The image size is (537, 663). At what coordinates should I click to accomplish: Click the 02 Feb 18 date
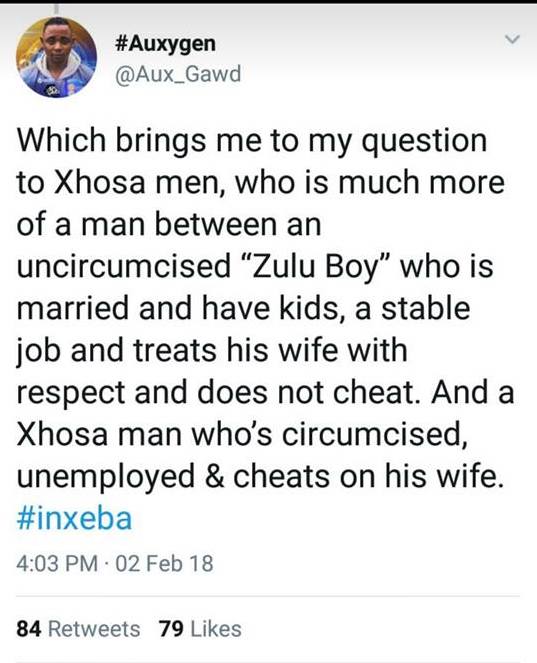pyautogui.click(x=164, y=564)
